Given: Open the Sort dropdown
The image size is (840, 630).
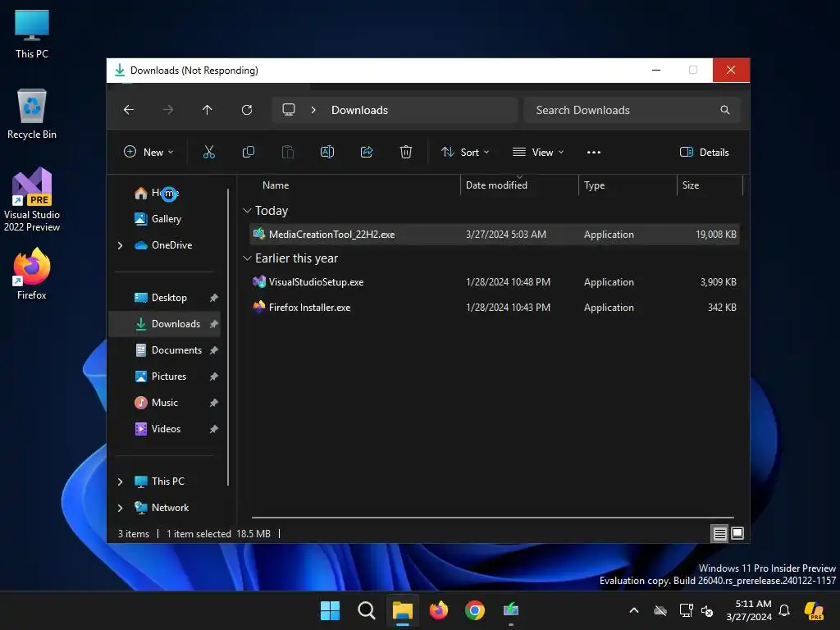Looking at the screenshot, I should coord(464,152).
